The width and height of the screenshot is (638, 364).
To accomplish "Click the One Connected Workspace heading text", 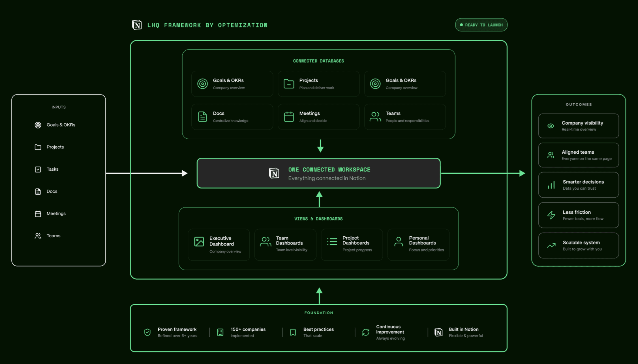I will pyautogui.click(x=329, y=170).
